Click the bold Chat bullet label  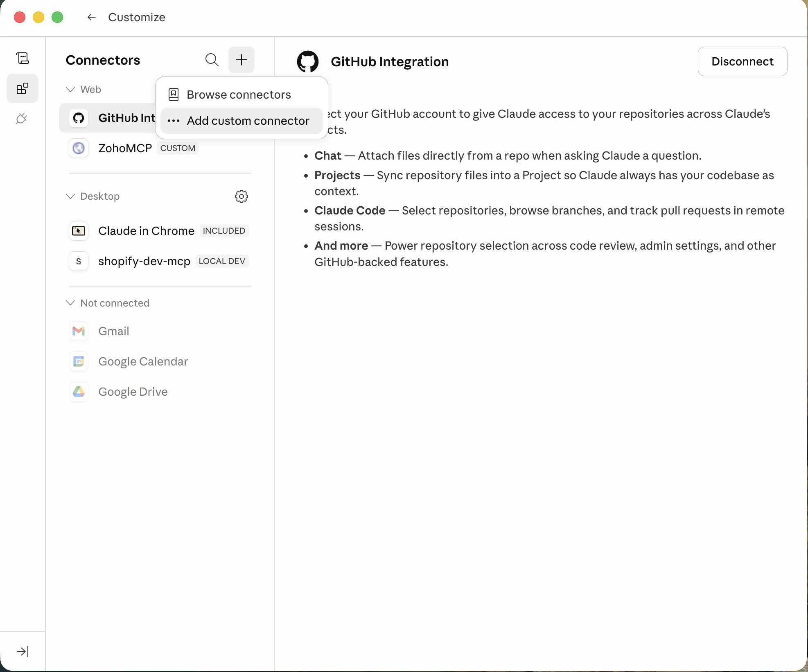pos(328,156)
